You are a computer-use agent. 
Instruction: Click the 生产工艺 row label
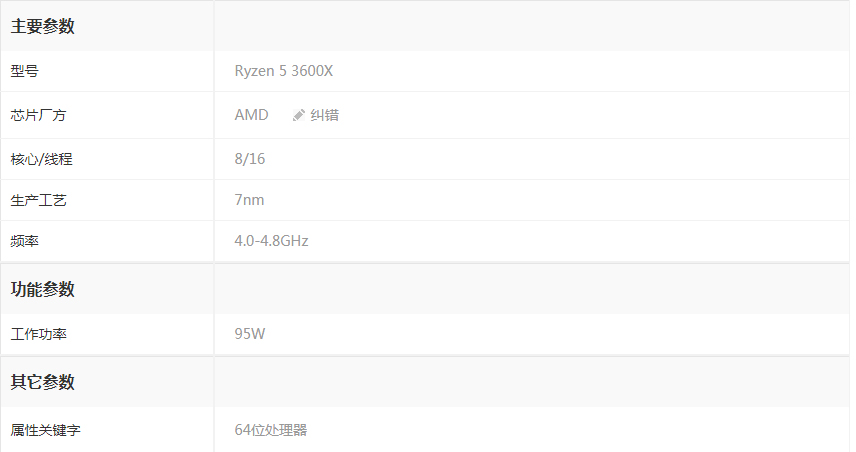[x=38, y=200]
